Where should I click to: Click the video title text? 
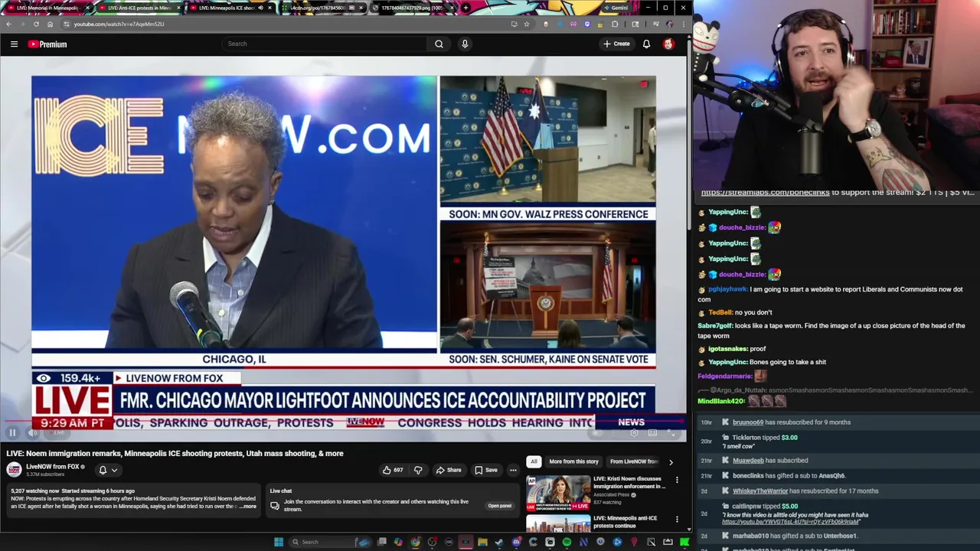coord(175,453)
